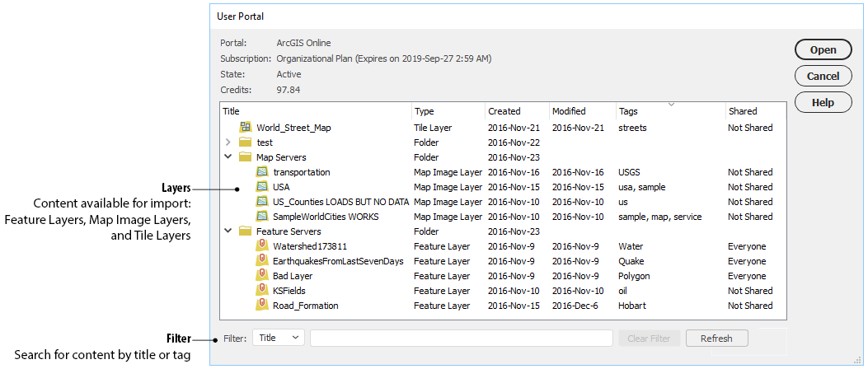Click the US_Counties map image layer icon
This screenshot has height=369, width=868.
pos(262,202)
